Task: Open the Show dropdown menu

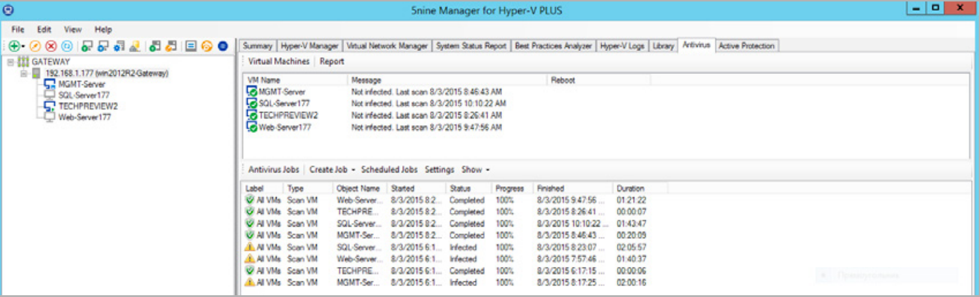Action: pos(475,170)
